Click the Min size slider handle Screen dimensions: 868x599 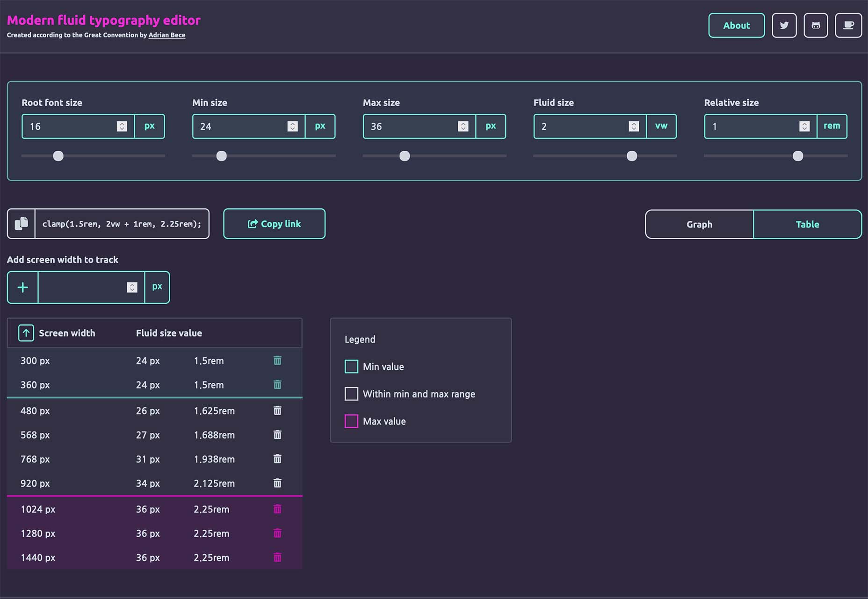[221, 156]
